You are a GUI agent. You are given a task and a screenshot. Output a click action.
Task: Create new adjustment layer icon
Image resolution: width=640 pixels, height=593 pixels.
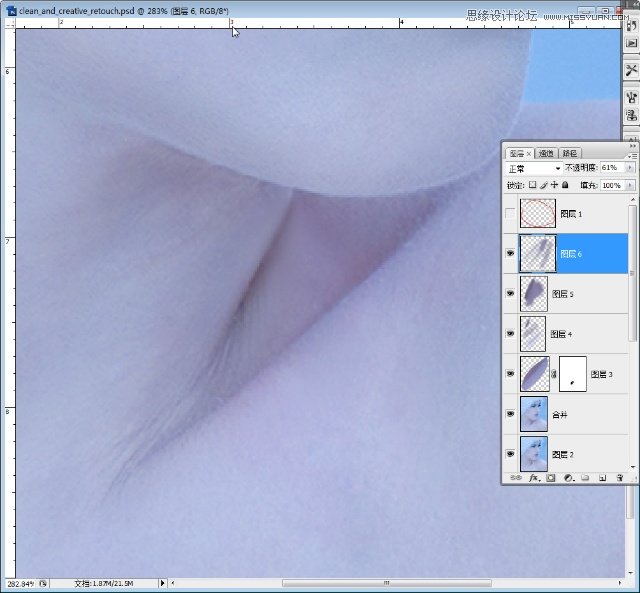click(567, 478)
